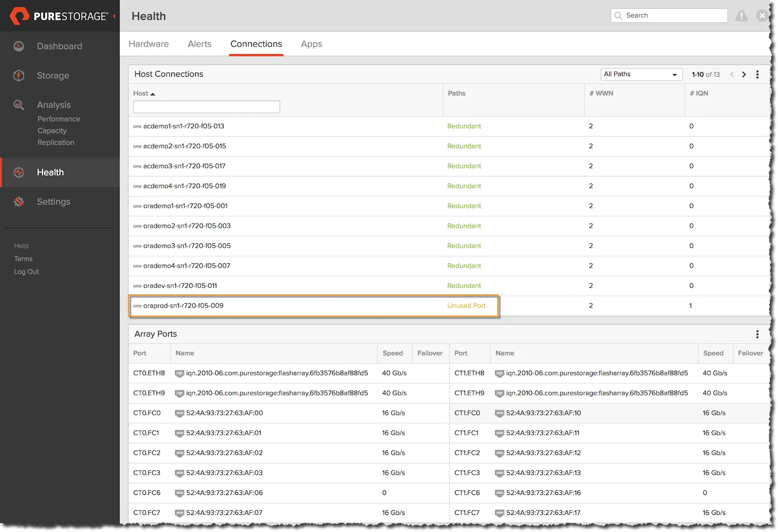Open the Terms link
Viewport: 778px width, 532px height.
tap(23, 259)
